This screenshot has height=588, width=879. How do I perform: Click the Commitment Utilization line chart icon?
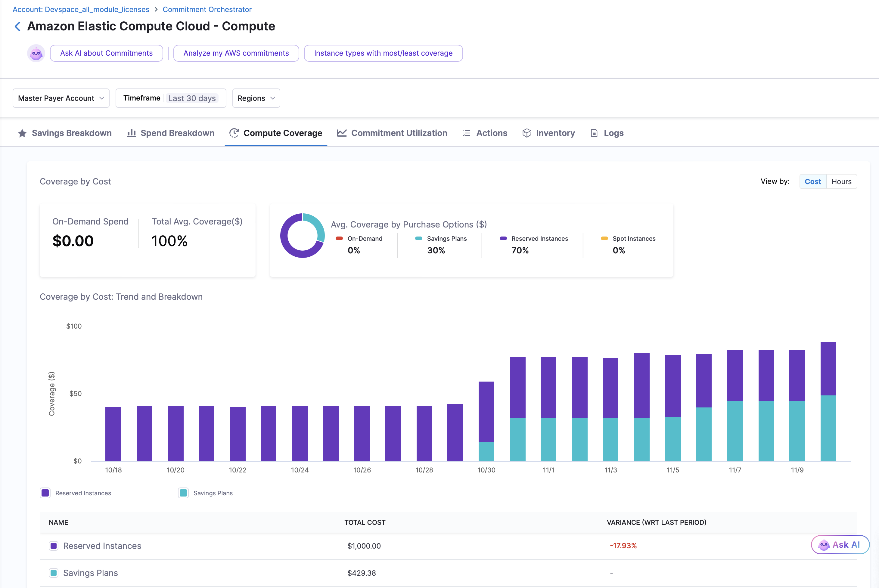tap(341, 133)
